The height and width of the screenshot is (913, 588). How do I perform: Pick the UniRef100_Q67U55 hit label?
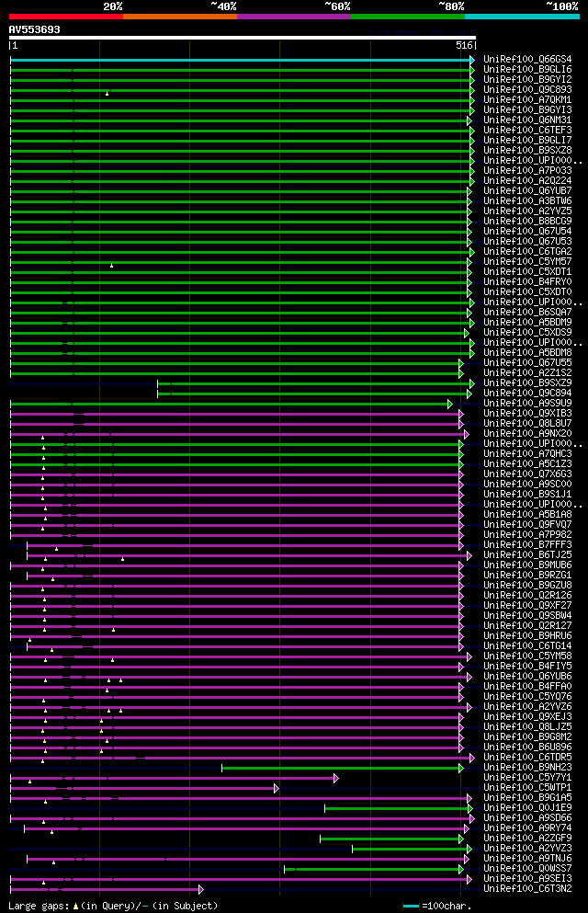pos(527,363)
